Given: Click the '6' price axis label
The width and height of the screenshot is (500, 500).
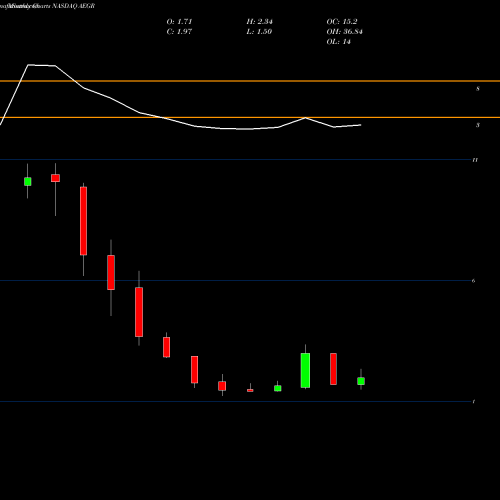Looking at the screenshot, I should click(474, 281).
